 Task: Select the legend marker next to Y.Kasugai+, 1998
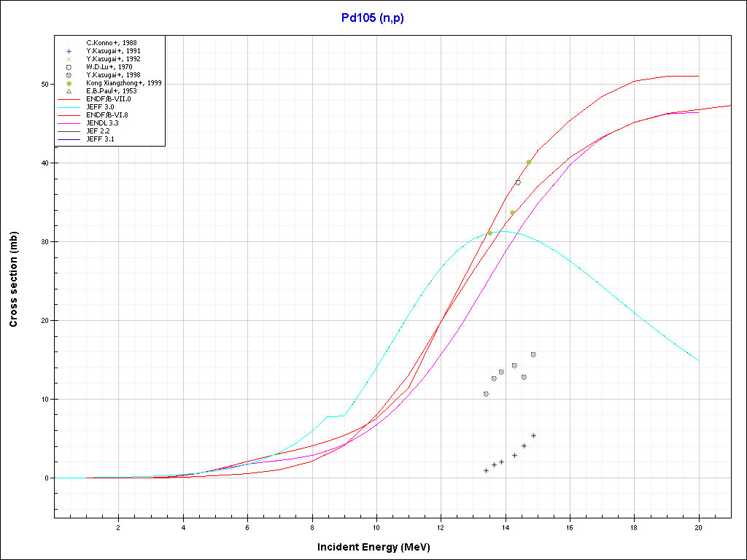point(69,75)
